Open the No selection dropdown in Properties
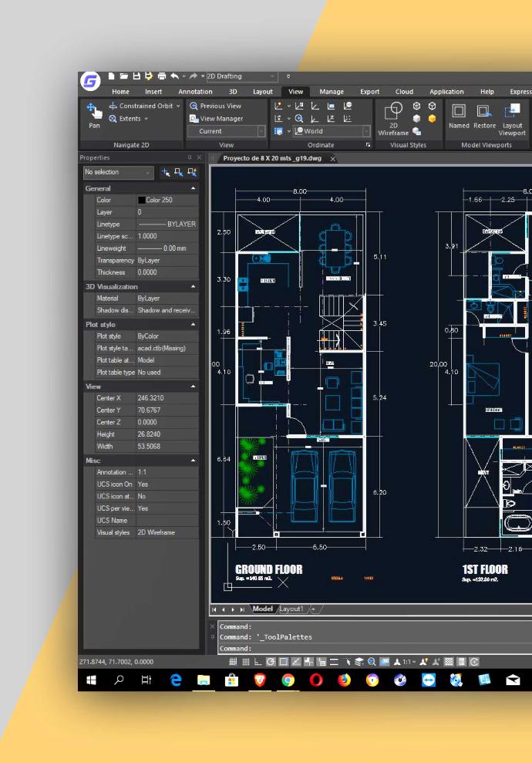The height and width of the screenshot is (763, 532). tap(118, 172)
